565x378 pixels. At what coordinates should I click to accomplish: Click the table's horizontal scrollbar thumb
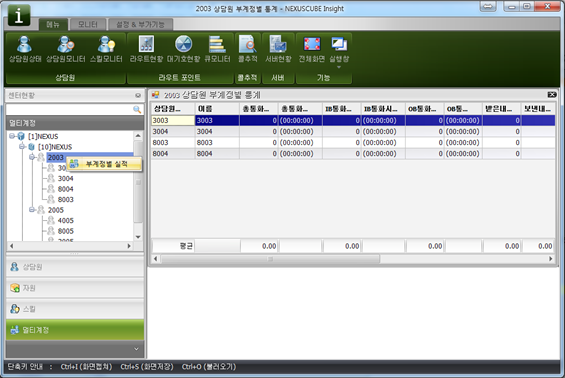point(270,259)
